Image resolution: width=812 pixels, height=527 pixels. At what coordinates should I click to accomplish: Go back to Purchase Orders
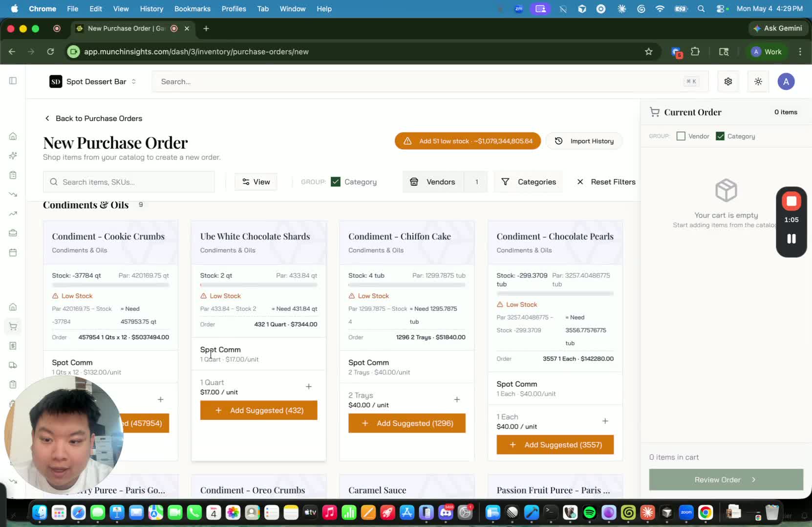[93, 118]
